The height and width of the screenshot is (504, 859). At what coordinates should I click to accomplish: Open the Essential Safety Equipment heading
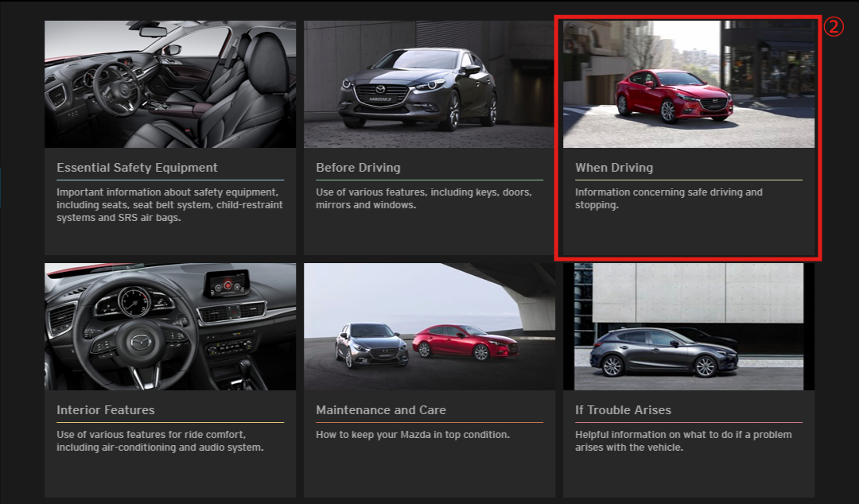coord(137,168)
